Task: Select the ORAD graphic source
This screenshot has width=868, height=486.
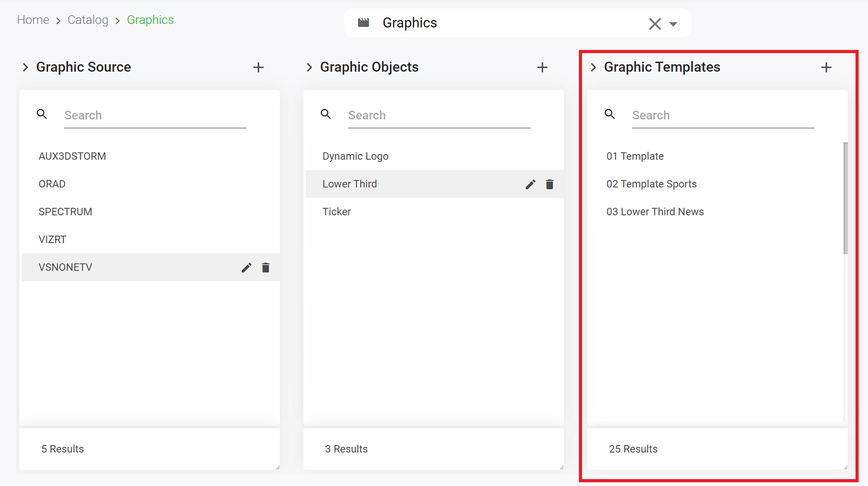Action: tap(52, 184)
